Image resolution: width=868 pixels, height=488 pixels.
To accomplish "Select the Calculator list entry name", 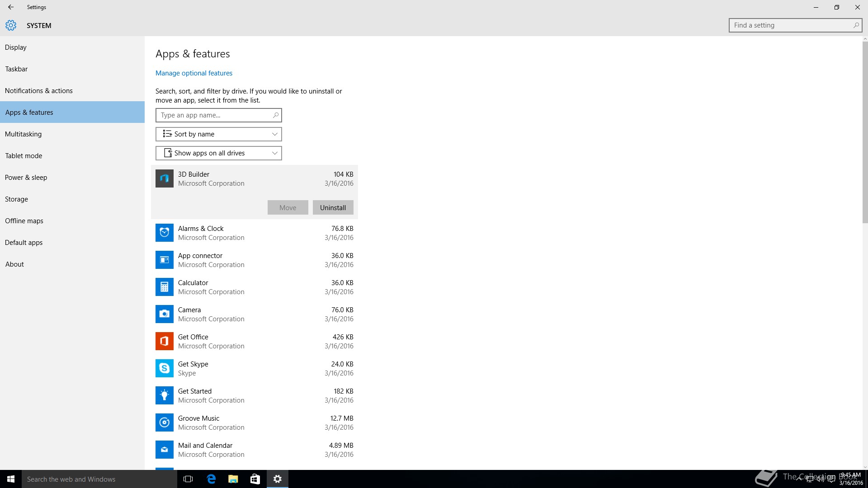I will point(193,283).
